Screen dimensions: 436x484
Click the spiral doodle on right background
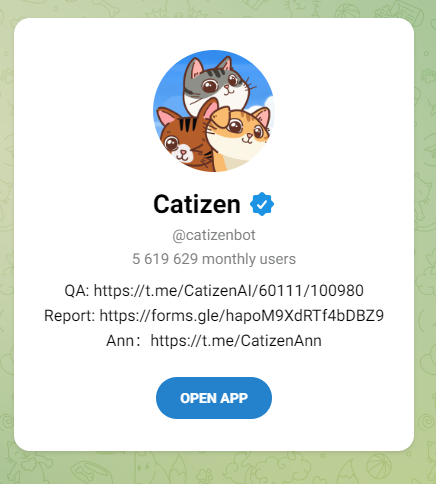(426, 422)
